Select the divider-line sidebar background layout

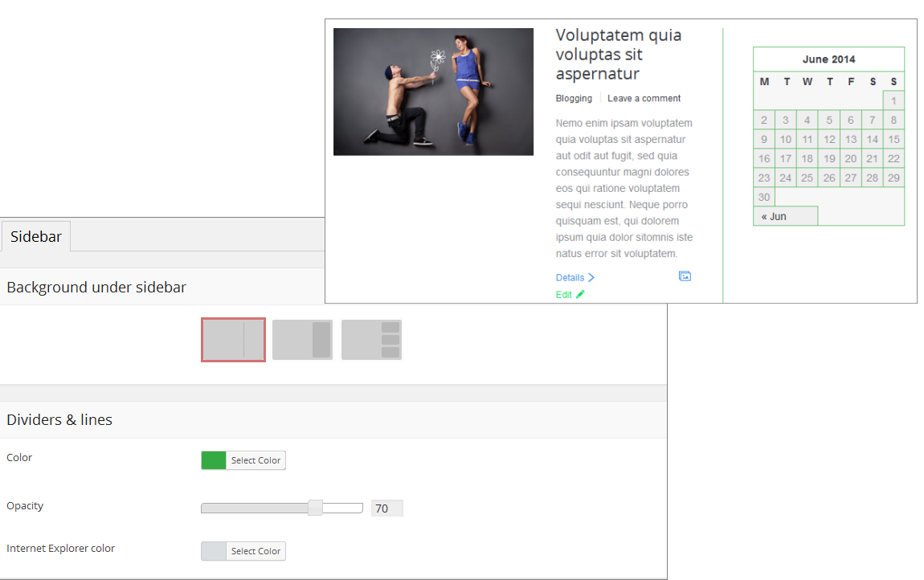233,340
